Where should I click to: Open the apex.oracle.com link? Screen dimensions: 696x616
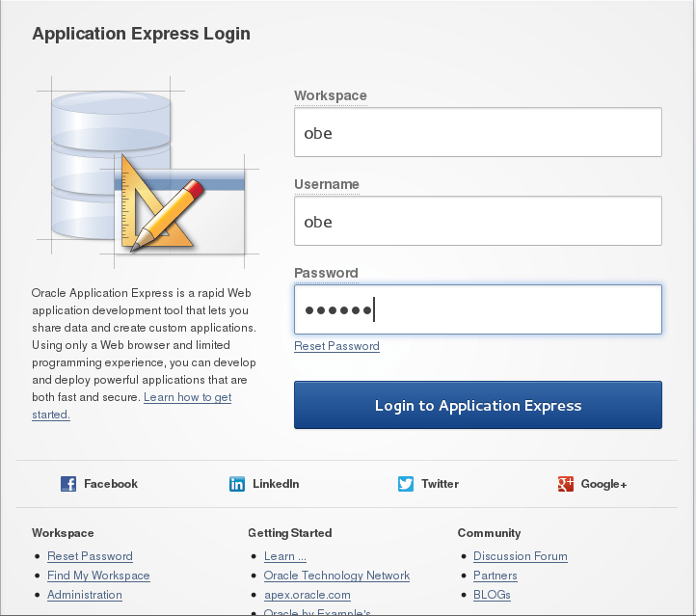tap(307, 595)
